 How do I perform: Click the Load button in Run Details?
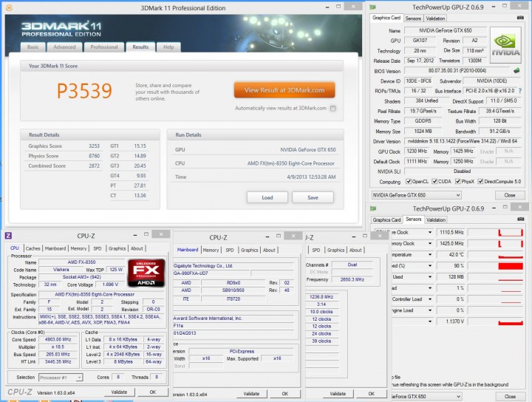(x=267, y=197)
